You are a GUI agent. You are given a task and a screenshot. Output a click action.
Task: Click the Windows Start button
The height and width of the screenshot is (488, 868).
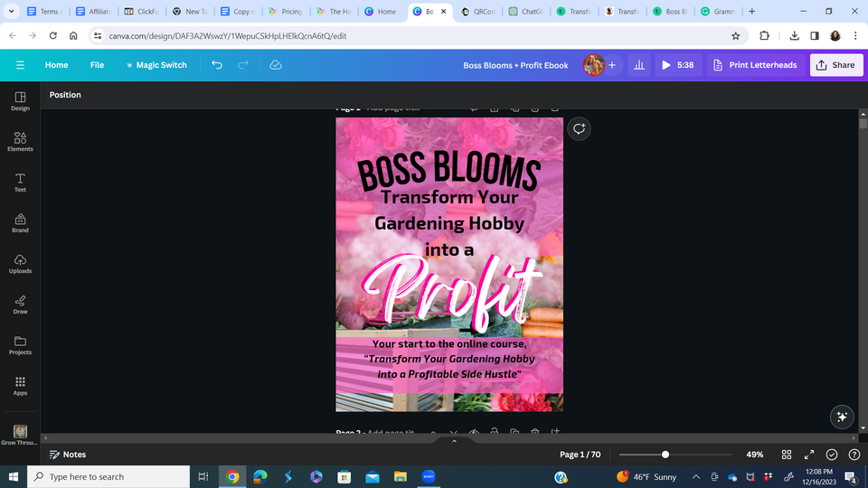(14, 477)
